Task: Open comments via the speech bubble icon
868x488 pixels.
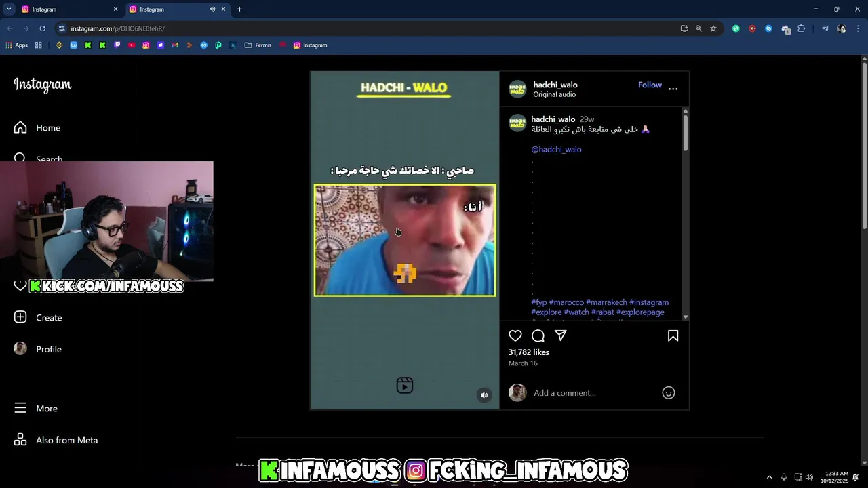Action: (x=538, y=335)
